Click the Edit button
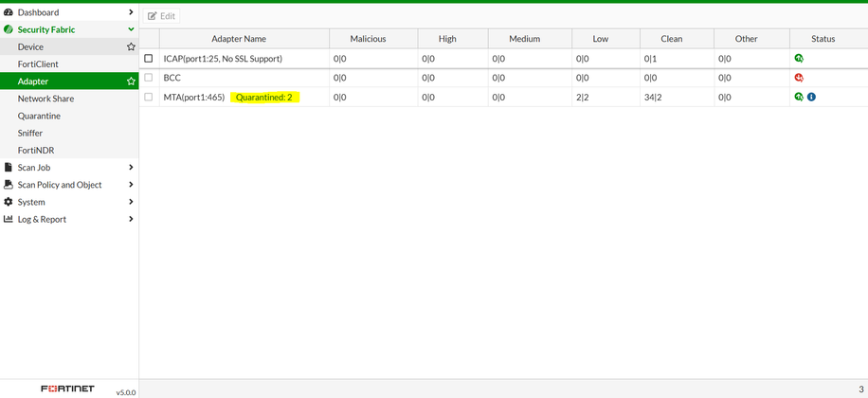The width and height of the screenshot is (868, 398). pyautogui.click(x=161, y=16)
